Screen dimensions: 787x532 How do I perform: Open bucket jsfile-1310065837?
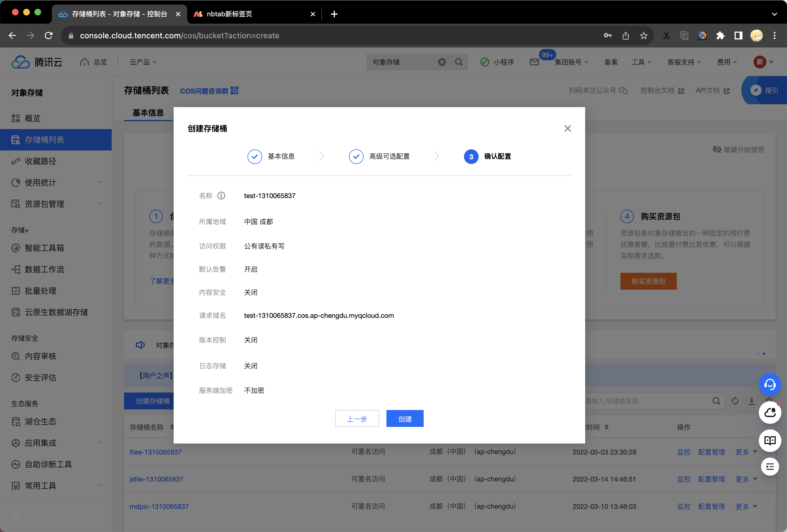[x=156, y=479]
